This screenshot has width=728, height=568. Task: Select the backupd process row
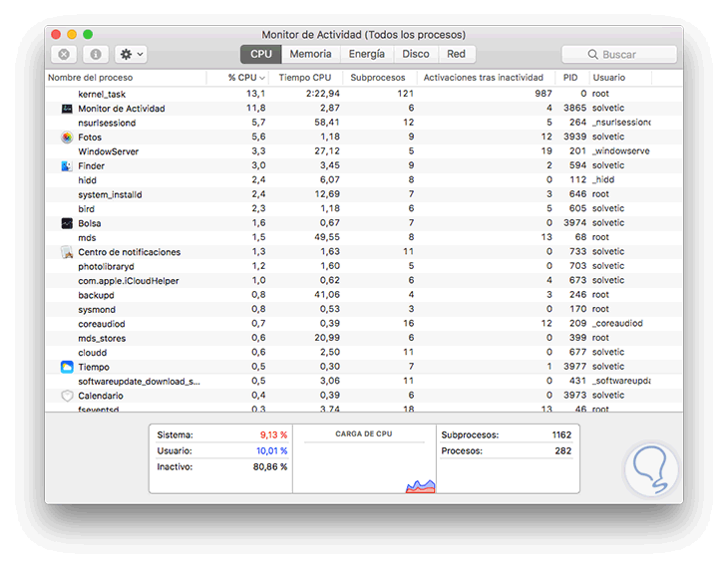click(364, 296)
